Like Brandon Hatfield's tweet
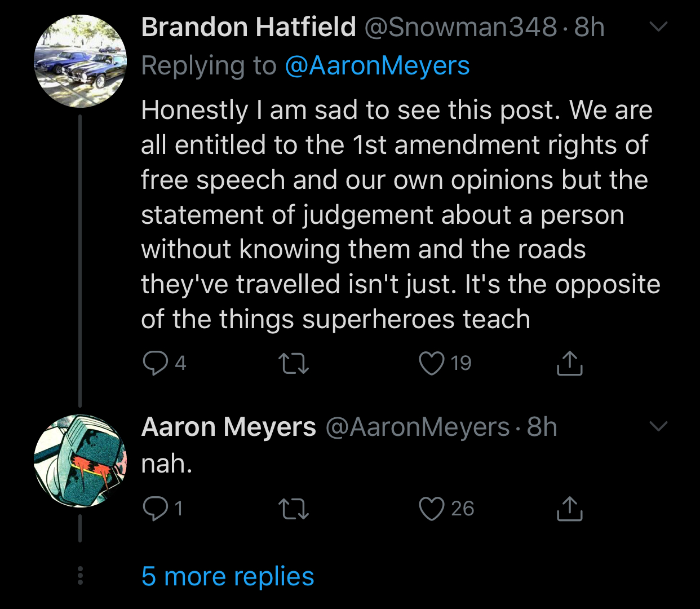 [432, 363]
